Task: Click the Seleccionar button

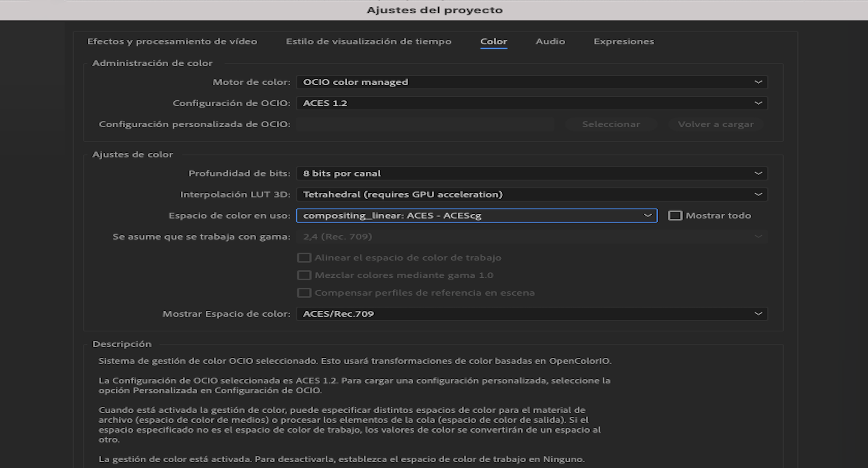Action: (x=611, y=124)
